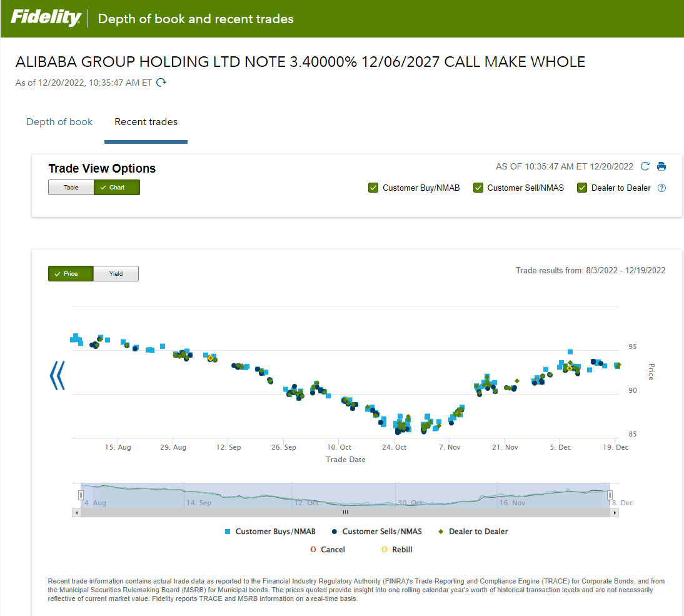Click the Fidelity logo in header
This screenshot has height=616, width=684.
click(46, 18)
